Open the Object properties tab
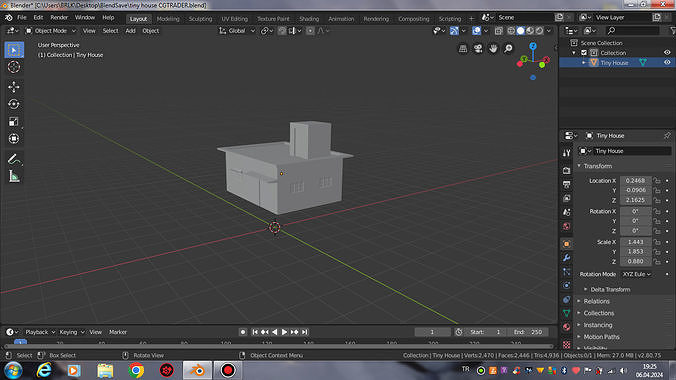Image resolution: width=676 pixels, height=380 pixels. (566, 244)
